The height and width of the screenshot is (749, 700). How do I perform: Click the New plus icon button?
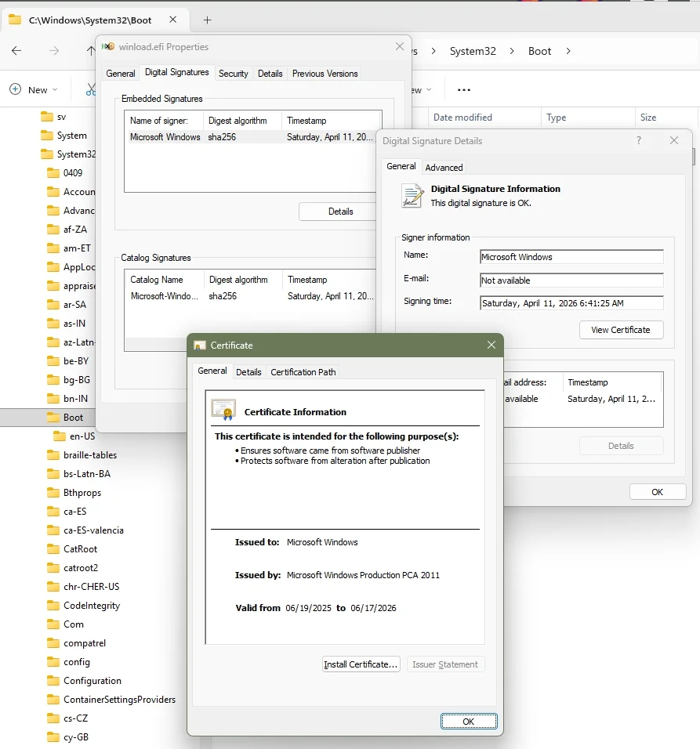click(x=16, y=89)
